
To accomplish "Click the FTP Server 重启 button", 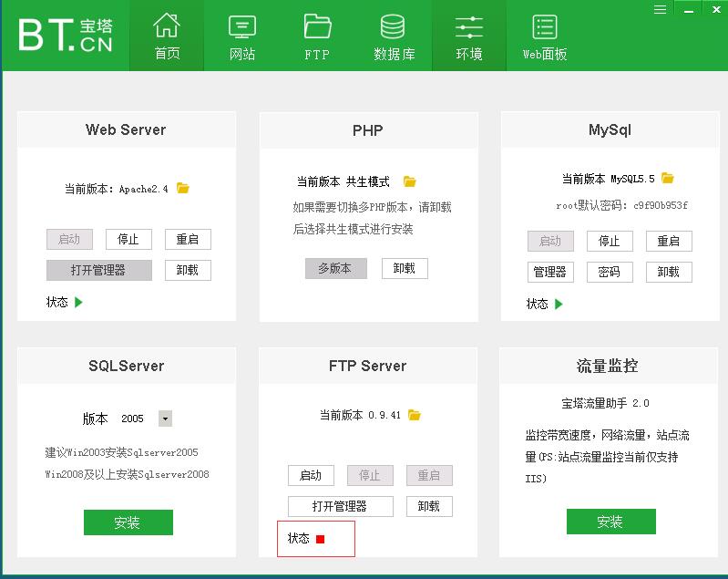I will coord(429,475).
